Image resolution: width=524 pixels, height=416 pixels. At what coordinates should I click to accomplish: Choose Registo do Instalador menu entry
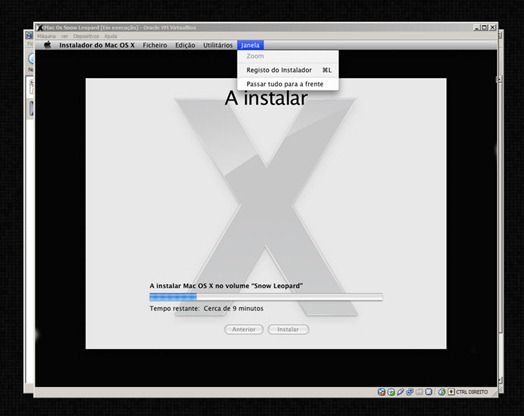click(288, 70)
